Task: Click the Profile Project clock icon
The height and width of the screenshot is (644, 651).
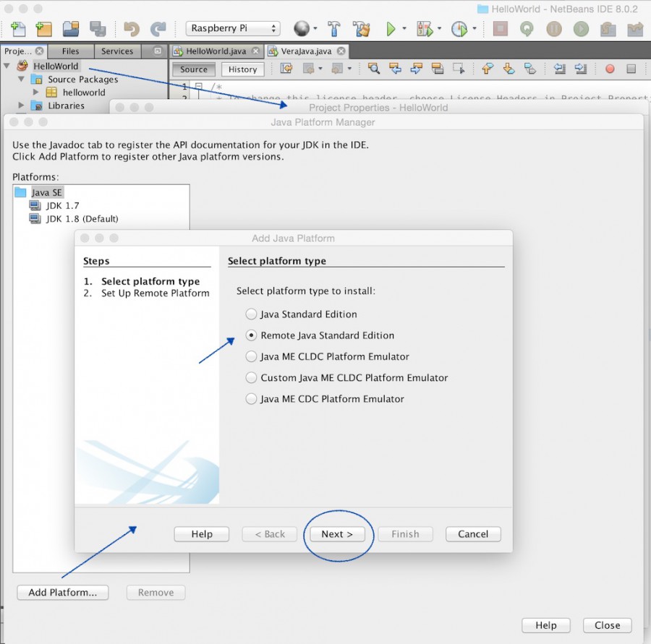Action: coord(459,29)
